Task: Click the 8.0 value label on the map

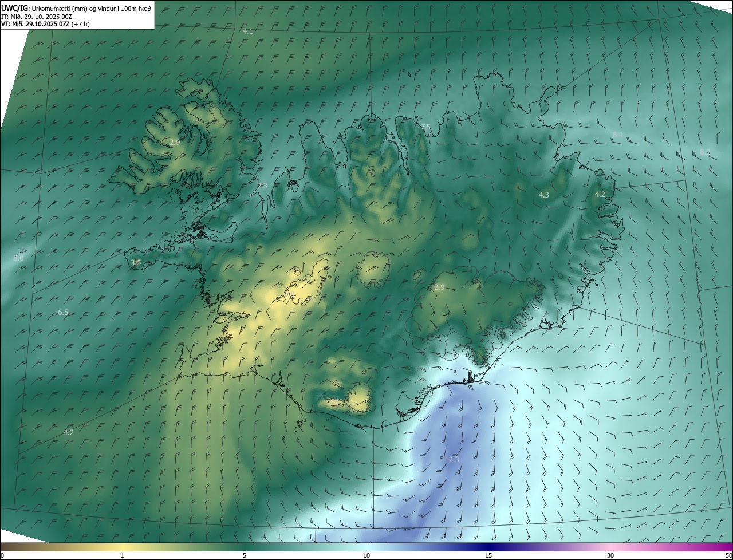Action: (18, 258)
